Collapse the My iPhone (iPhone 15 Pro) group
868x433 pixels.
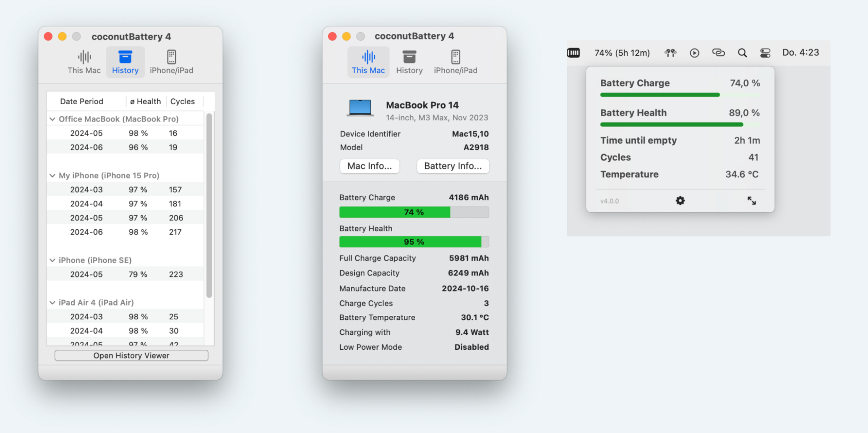tap(53, 176)
